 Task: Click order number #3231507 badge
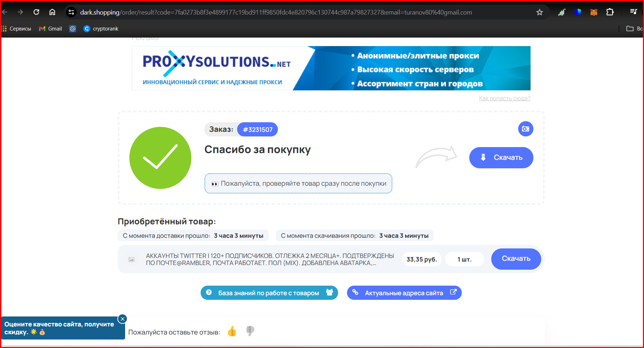257,129
